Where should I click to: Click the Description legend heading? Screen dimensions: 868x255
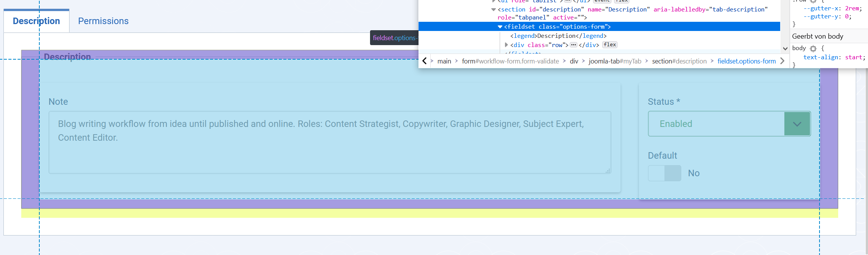coord(67,57)
